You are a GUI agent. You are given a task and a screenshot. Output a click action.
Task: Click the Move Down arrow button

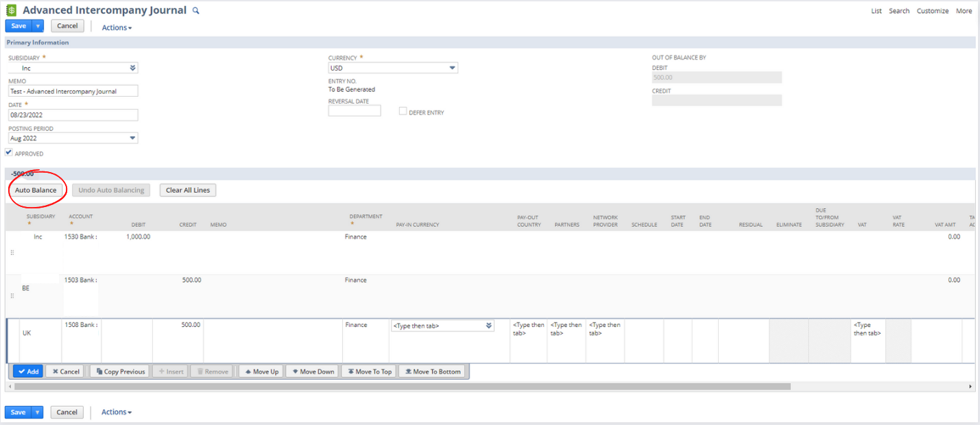click(312, 372)
